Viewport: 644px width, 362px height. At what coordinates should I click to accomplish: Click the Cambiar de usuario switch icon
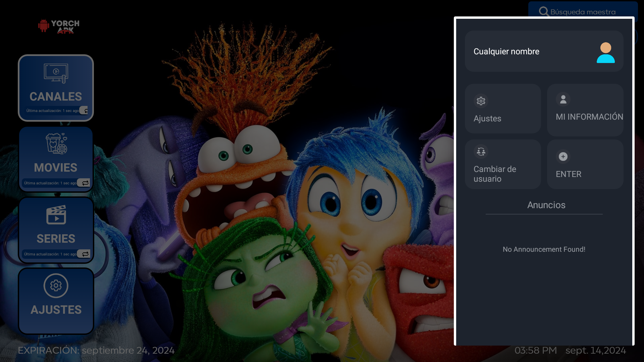point(481,152)
